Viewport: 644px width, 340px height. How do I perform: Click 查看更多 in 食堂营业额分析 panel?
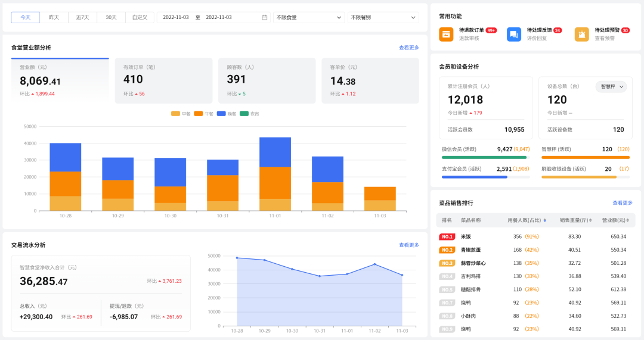409,48
